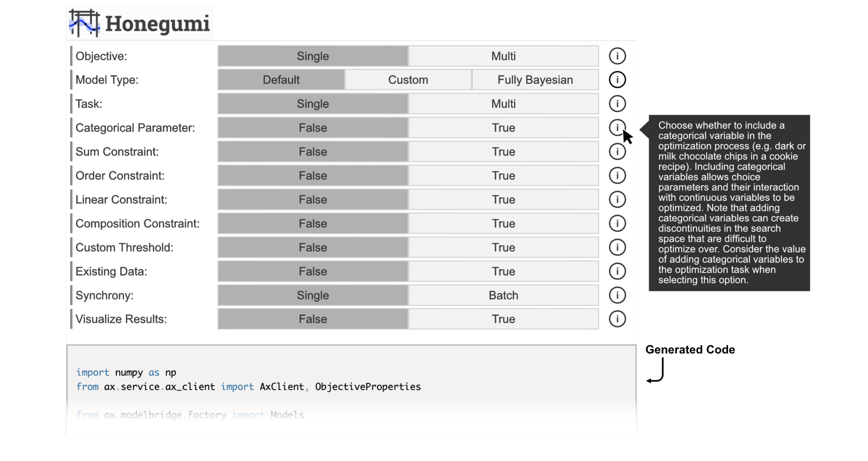Image resolution: width=868 pixels, height=461 pixels.
Task: Switch Synchrony to Batch
Action: pos(503,295)
